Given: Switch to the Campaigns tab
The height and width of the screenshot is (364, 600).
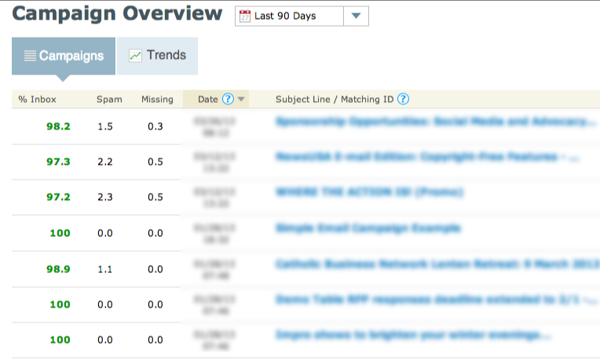Looking at the screenshot, I should [64, 56].
